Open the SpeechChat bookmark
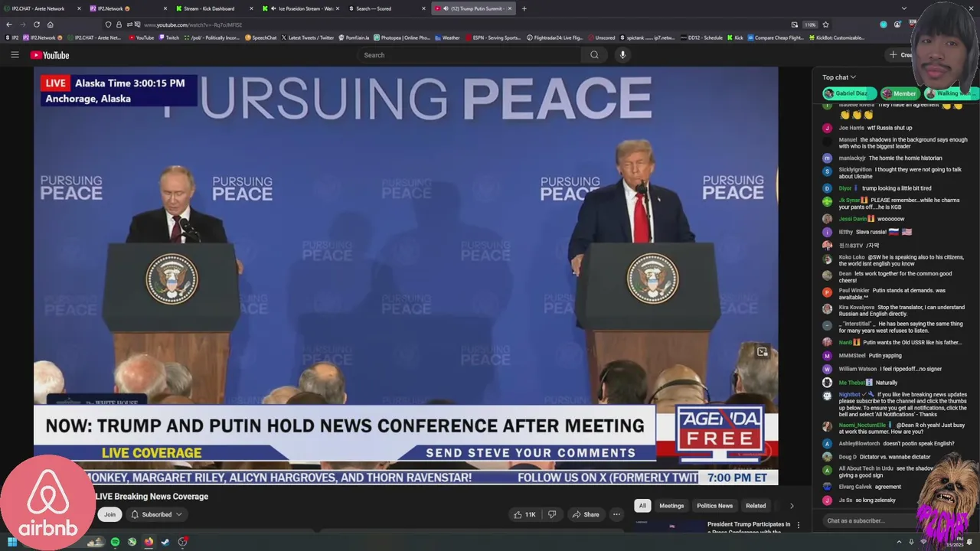 pyautogui.click(x=260, y=37)
